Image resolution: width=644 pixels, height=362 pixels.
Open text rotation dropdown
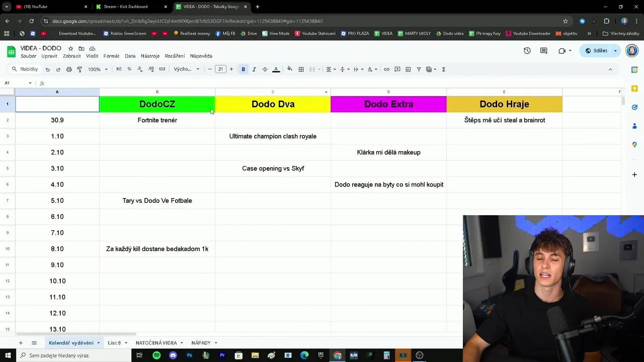click(372, 69)
